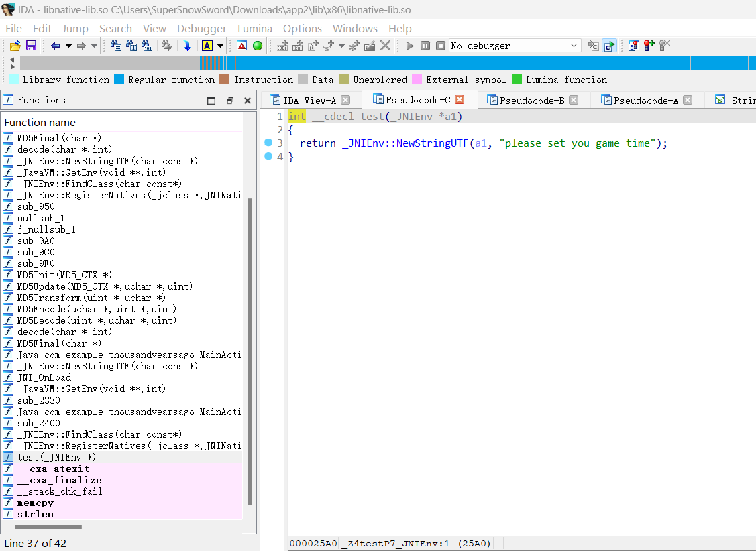Click the create ASCII string 'A' icon

tap(313, 46)
